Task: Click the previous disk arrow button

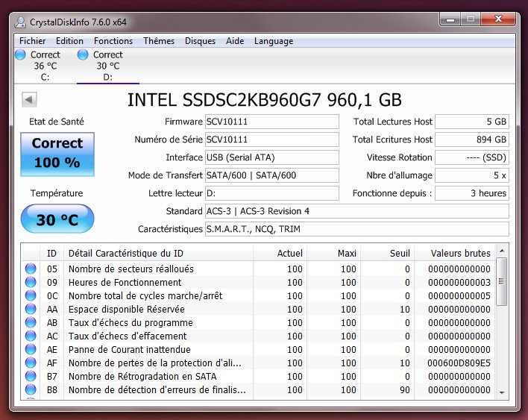Action: (x=30, y=99)
